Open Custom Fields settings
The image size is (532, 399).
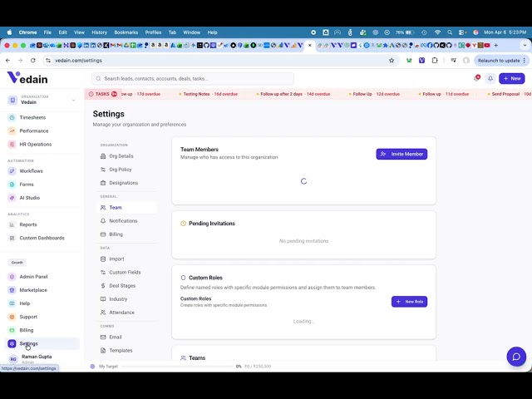click(x=125, y=272)
